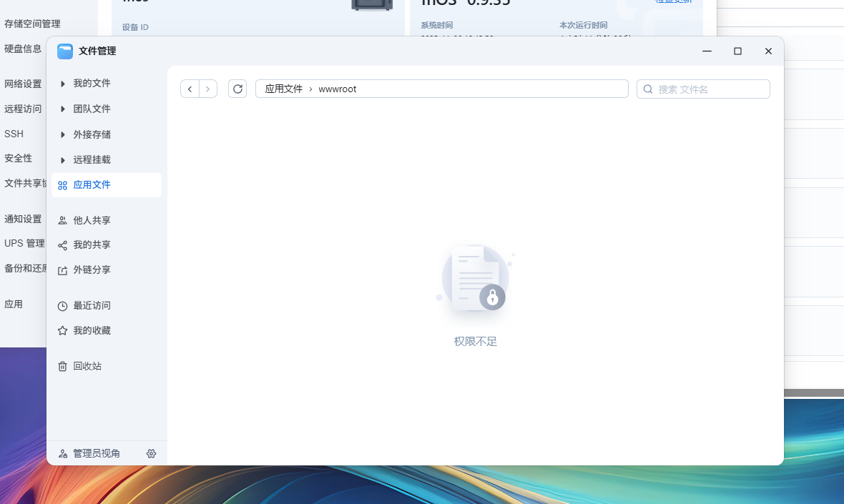Open 硬盘信息 in background settings

point(23,49)
